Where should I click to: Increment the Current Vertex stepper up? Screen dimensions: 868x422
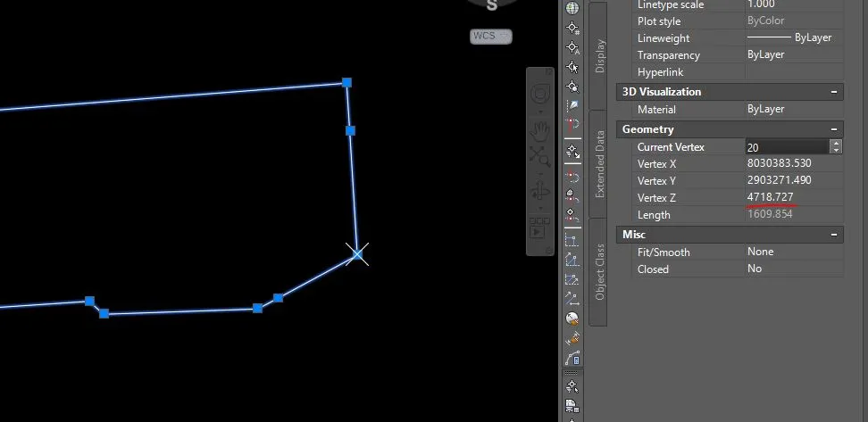click(x=836, y=144)
